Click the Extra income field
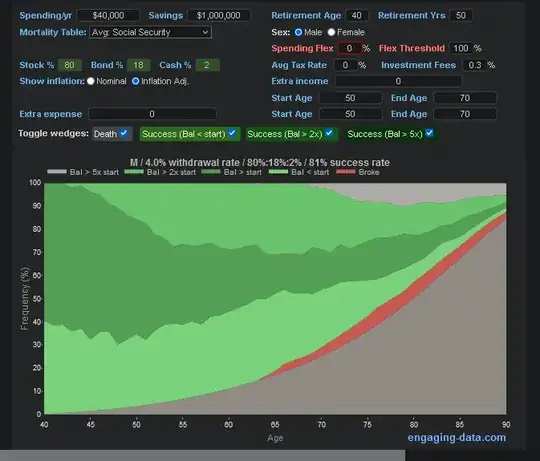This screenshot has width=540, height=461. tap(398, 81)
